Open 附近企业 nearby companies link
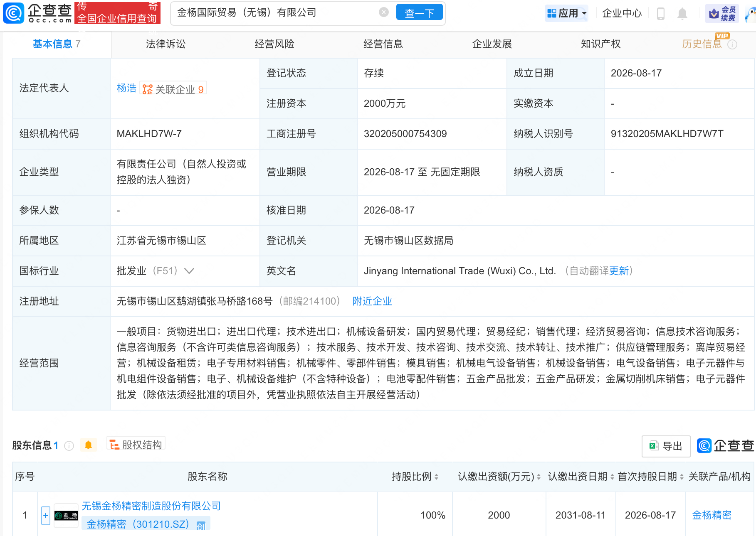Screen dimensions: 756x536 pos(372,301)
